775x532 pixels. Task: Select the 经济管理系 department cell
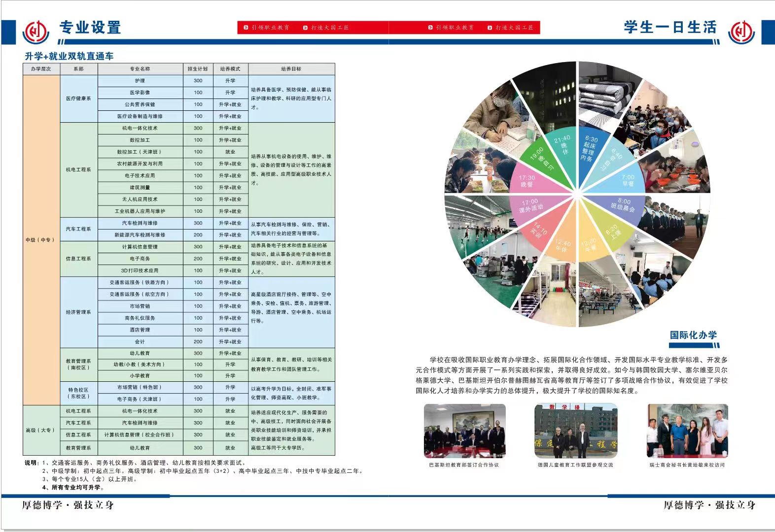[x=78, y=312]
